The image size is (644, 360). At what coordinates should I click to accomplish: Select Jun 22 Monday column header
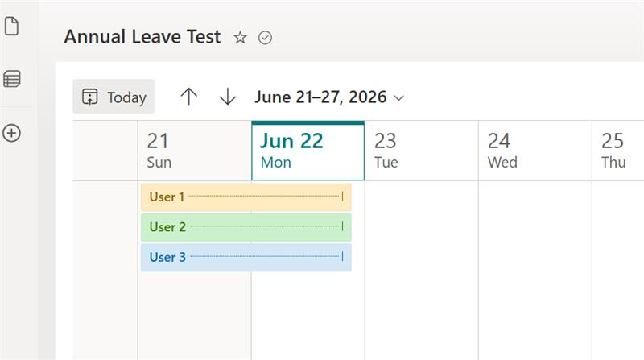click(308, 151)
